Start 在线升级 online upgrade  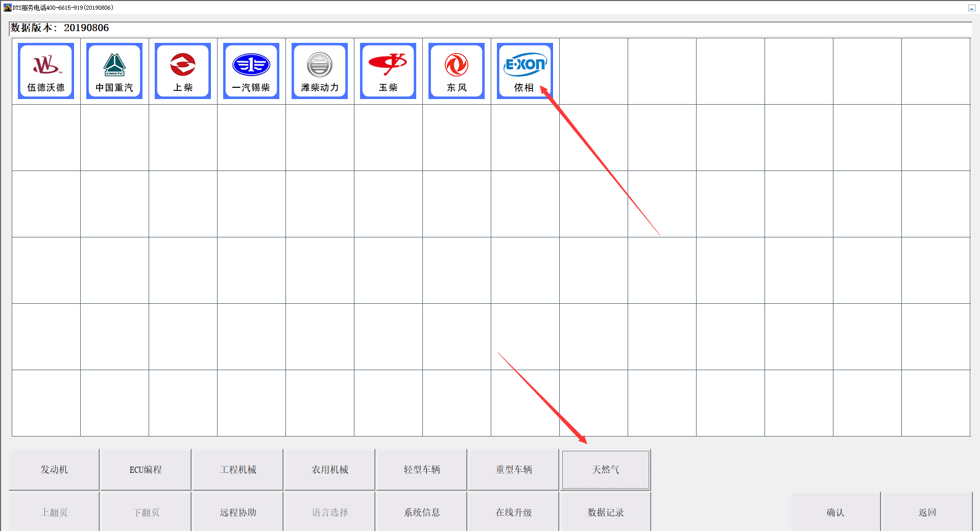coord(514,512)
